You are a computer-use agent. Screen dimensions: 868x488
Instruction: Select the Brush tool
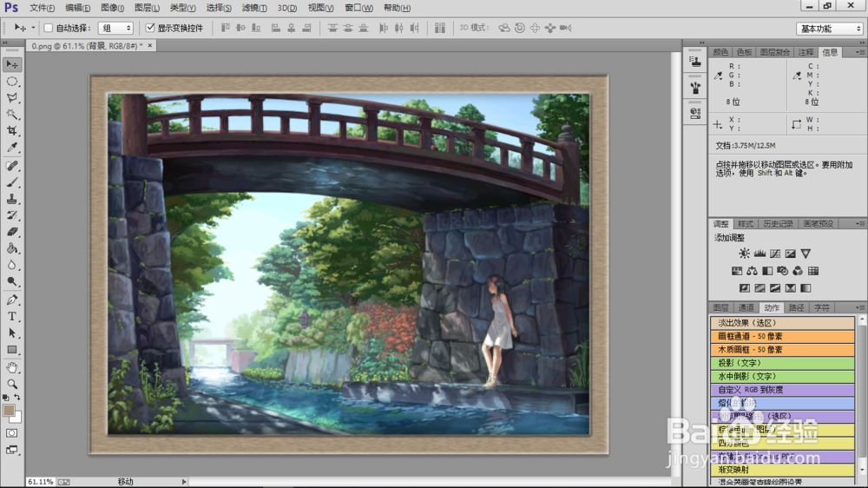click(11, 182)
